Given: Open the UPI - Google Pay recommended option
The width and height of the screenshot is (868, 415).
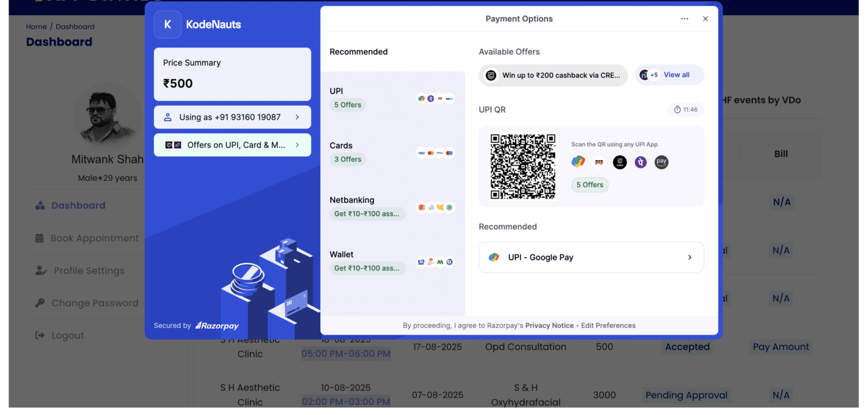Looking at the screenshot, I should click(591, 257).
